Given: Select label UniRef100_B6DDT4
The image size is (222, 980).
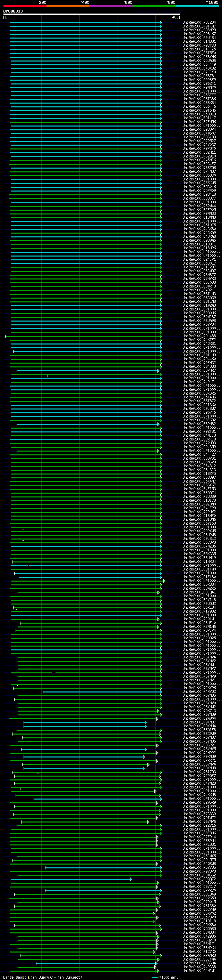Looking at the screenshot, I should point(199,493).
